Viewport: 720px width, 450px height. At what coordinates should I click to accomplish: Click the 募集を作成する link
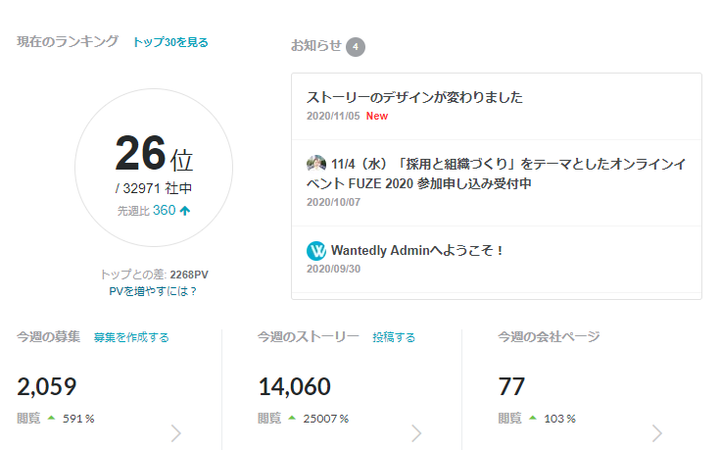(x=131, y=337)
